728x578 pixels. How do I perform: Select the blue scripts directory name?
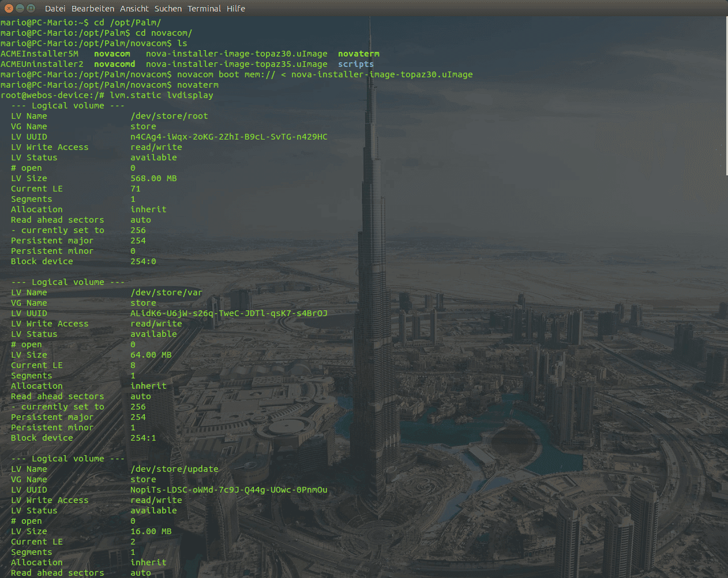pos(356,64)
